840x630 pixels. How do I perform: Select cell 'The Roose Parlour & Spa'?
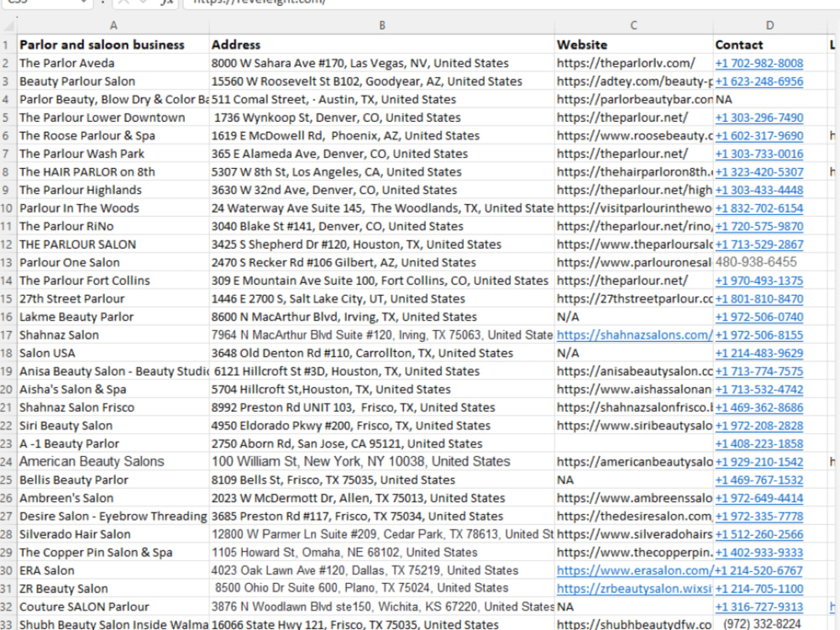113,135
